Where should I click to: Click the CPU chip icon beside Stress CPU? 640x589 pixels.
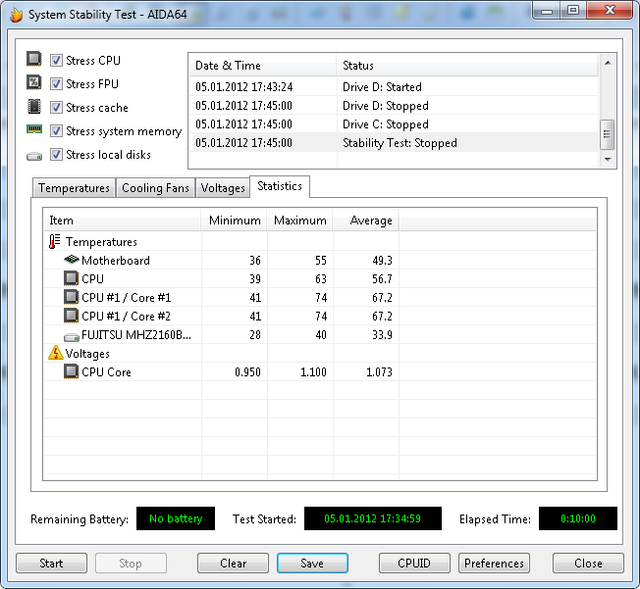coord(34,60)
